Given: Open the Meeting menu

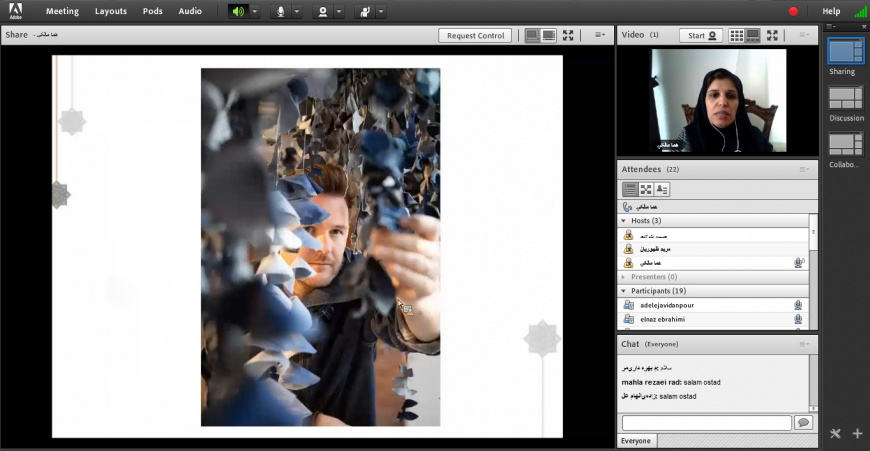Looking at the screenshot, I should pos(62,12).
